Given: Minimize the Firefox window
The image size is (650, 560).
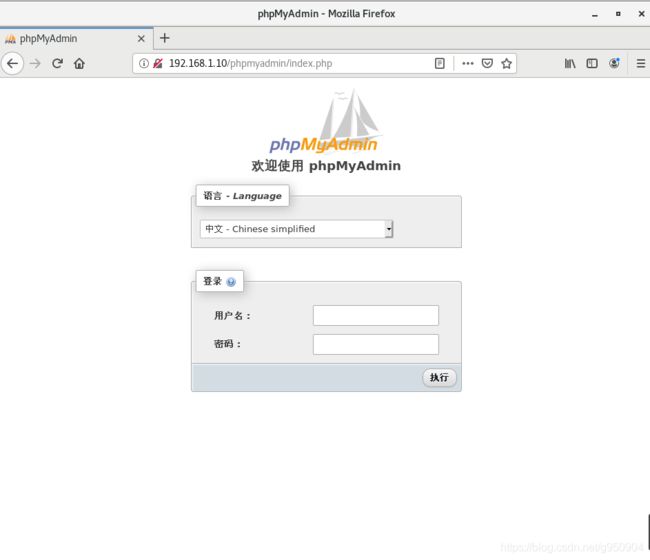Looking at the screenshot, I should [595, 15].
